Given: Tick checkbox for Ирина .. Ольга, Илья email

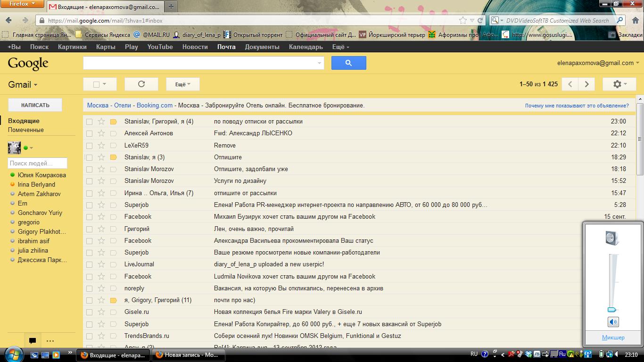Looking at the screenshot, I should pos(89,193).
